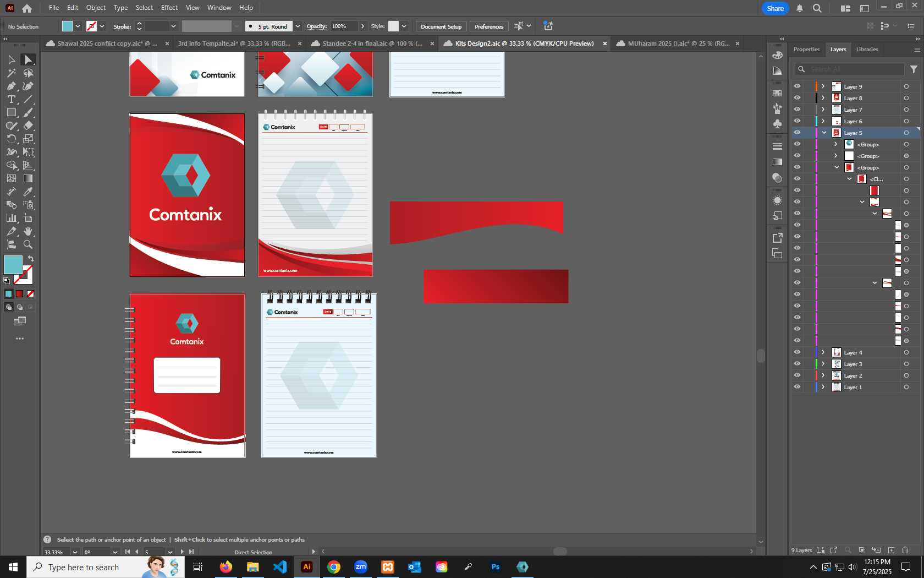Expand Layer 1 contents
Image resolution: width=924 pixels, height=578 pixels.
823,387
